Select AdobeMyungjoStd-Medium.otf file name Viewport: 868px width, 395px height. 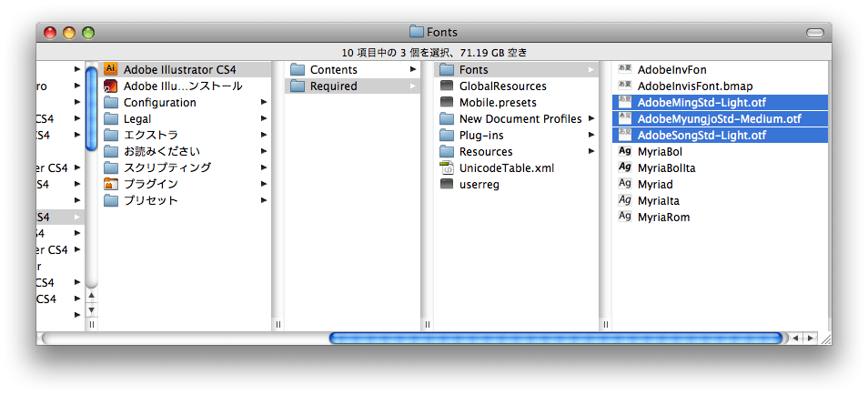(719, 119)
